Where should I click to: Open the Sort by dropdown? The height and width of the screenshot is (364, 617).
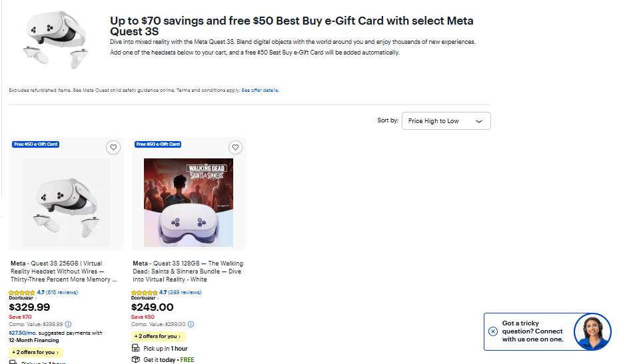[446, 121]
